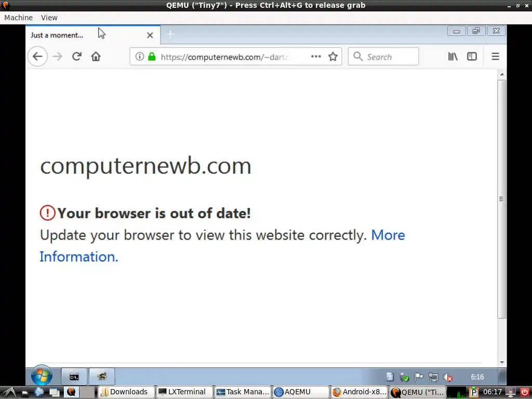This screenshot has width=532, height=399.
Task: Follow the 'More Information.' link
Action: coord(79,257)
